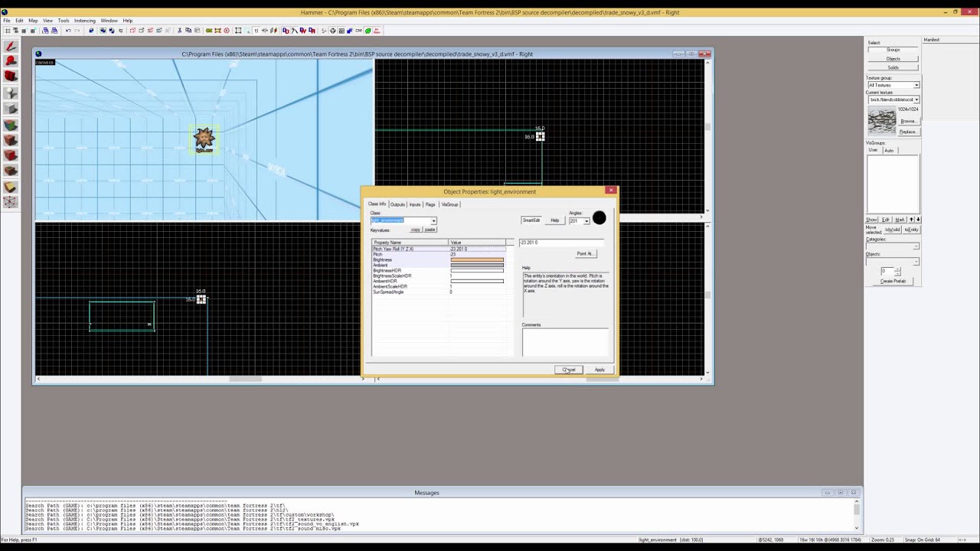Click the red Run Map icon
This screenshot has height=551, width=980.
pos(377,31)
